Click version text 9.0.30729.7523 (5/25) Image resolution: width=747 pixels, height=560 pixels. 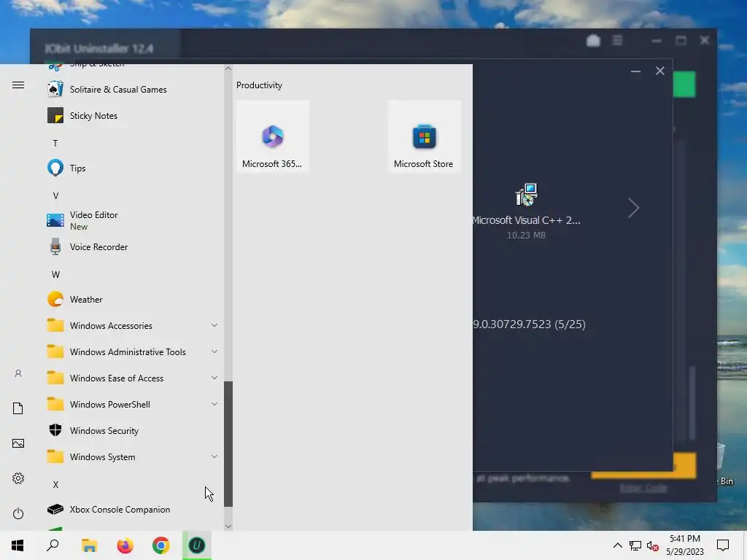coord(530,324)
